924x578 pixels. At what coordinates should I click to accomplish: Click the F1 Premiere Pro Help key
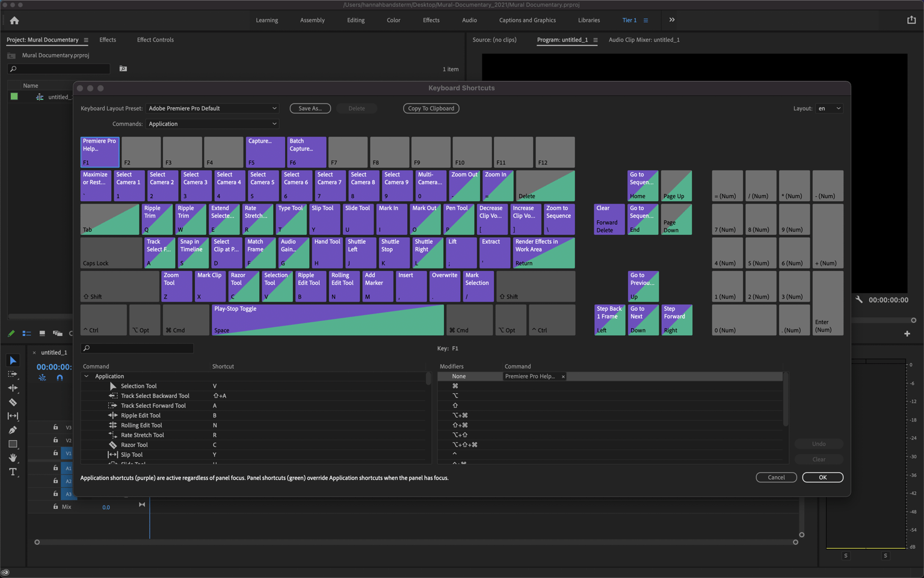coord(100,152)
